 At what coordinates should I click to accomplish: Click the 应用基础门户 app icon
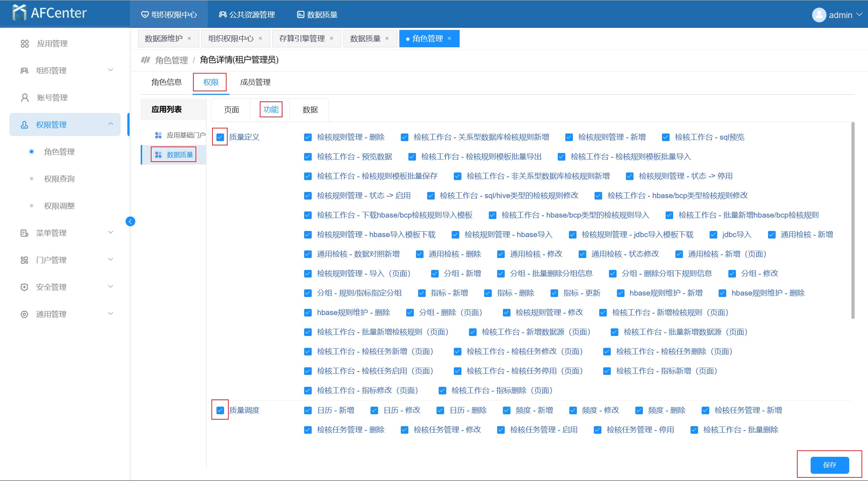point(158,135)
